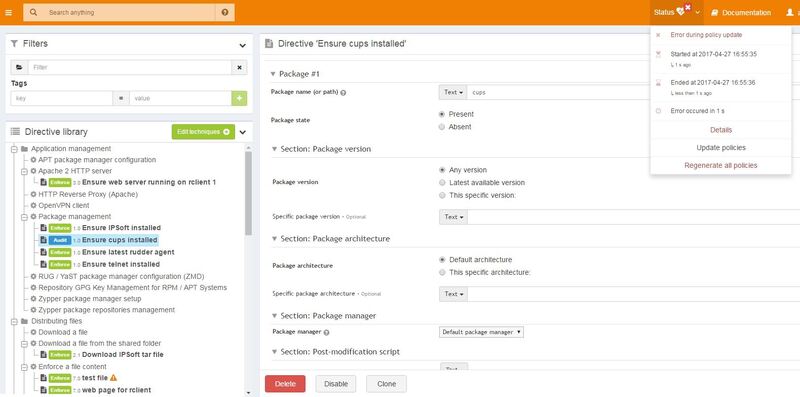This screenshot has height=397, width=800.
Task: Open the hamburger menu icon
Action: click(8, 12)
